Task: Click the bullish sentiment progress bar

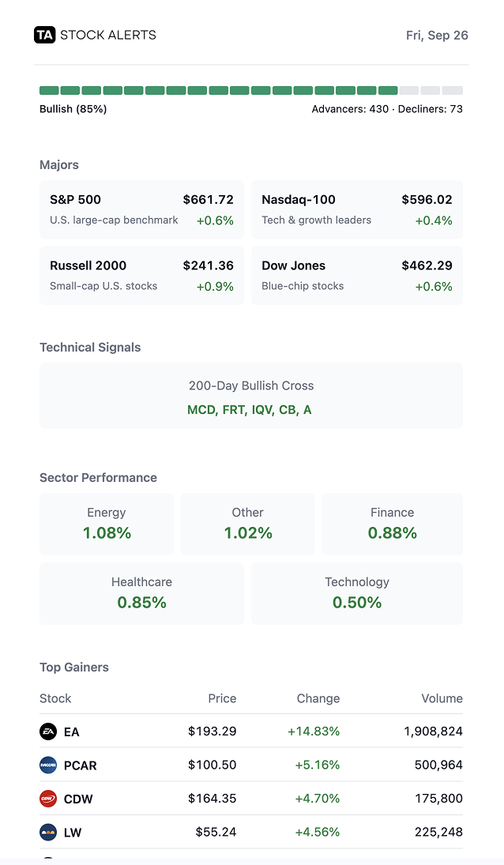Action: pos(251,91)
